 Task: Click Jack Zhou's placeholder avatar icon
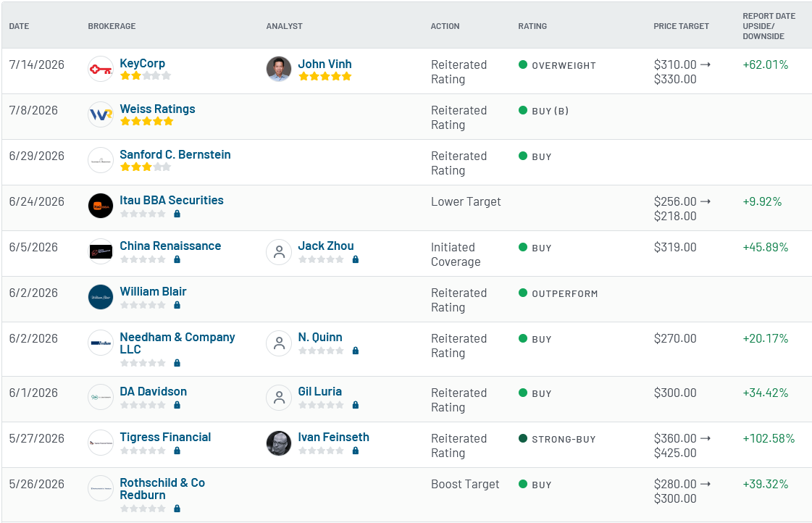tap(279, 251)
